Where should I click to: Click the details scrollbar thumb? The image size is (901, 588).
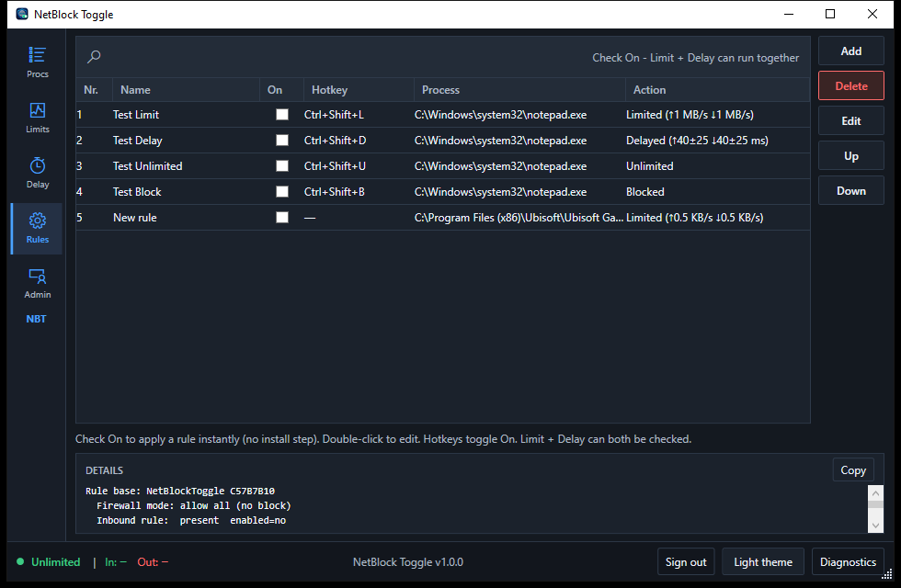coord(875,504)
